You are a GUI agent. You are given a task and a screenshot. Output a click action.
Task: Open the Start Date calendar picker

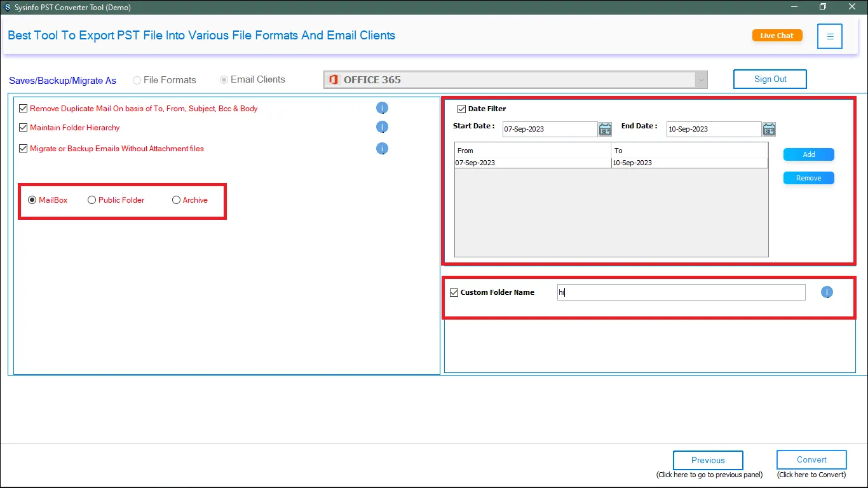[605, 129]
